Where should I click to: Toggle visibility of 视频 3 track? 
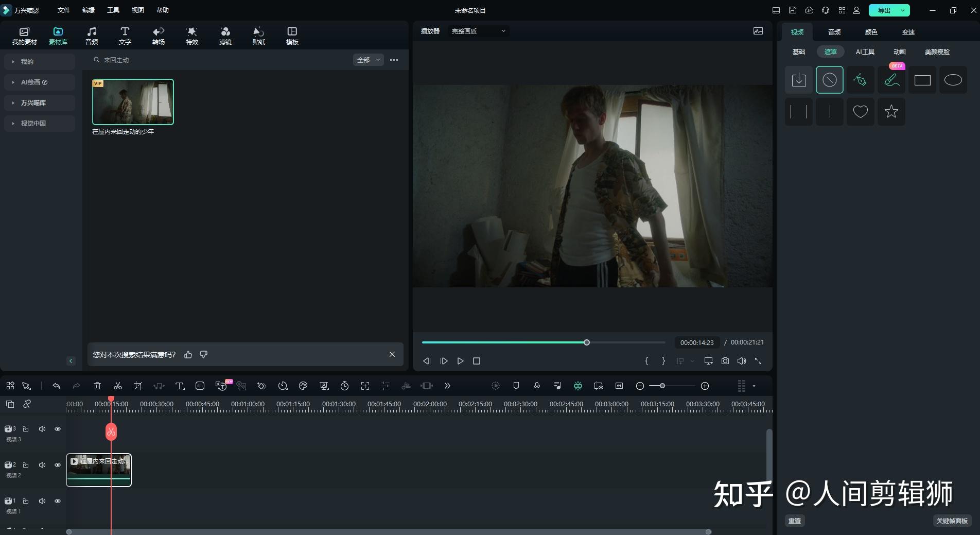(x=58, y=429)
